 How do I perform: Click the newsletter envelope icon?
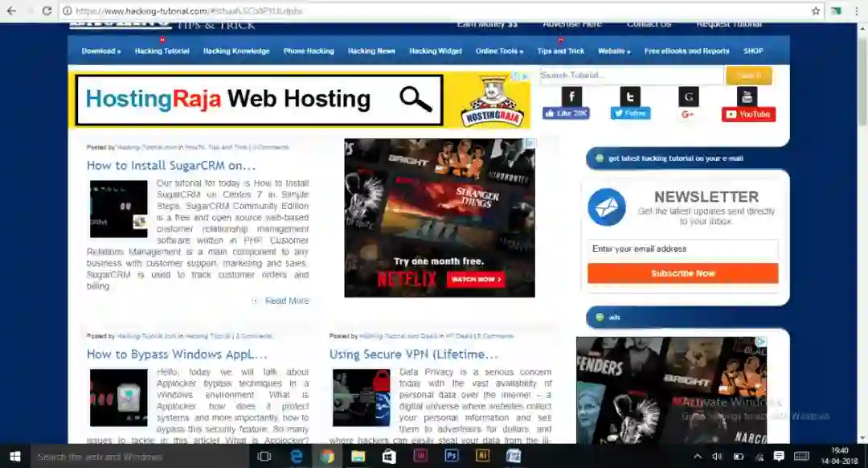point(607,207)
